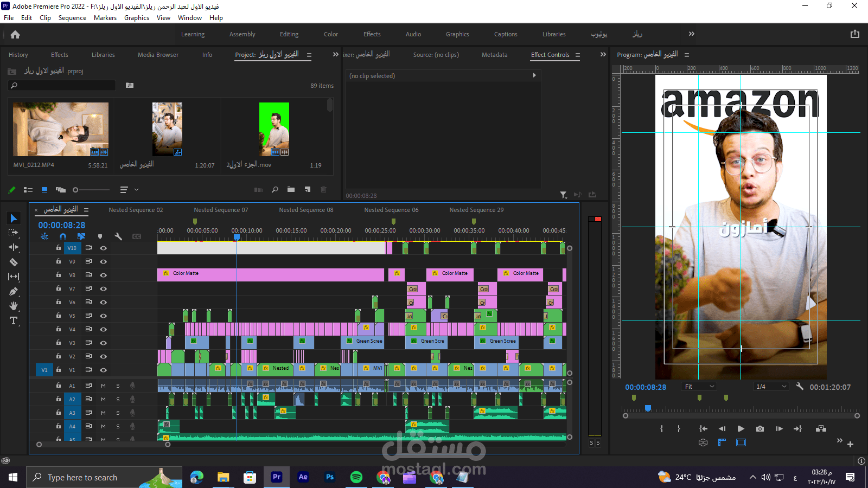
Task: Click the project search field
Action: pos(62,85)
